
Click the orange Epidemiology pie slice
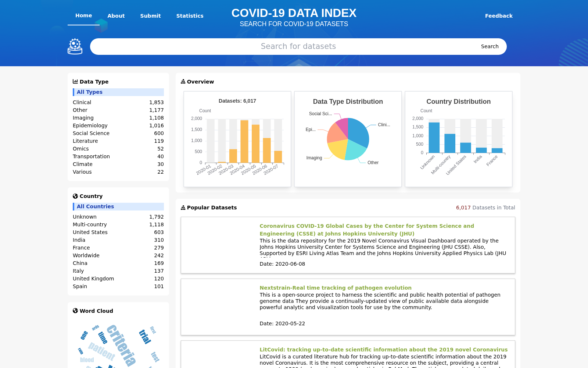point(336,134)
